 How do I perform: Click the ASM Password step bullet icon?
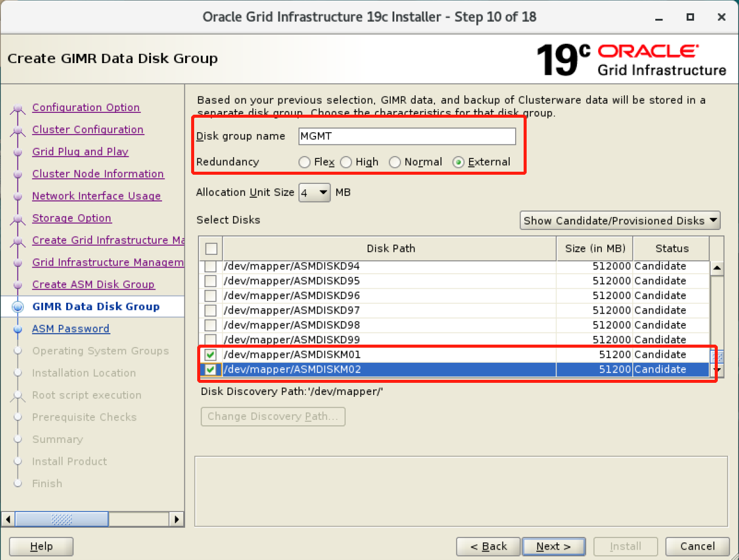[18, 329]
